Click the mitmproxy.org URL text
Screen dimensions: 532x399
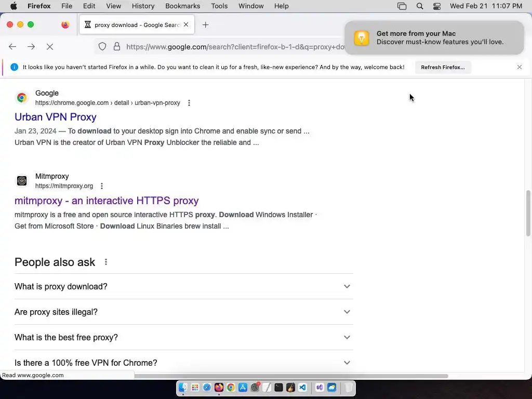coord(64,186)
